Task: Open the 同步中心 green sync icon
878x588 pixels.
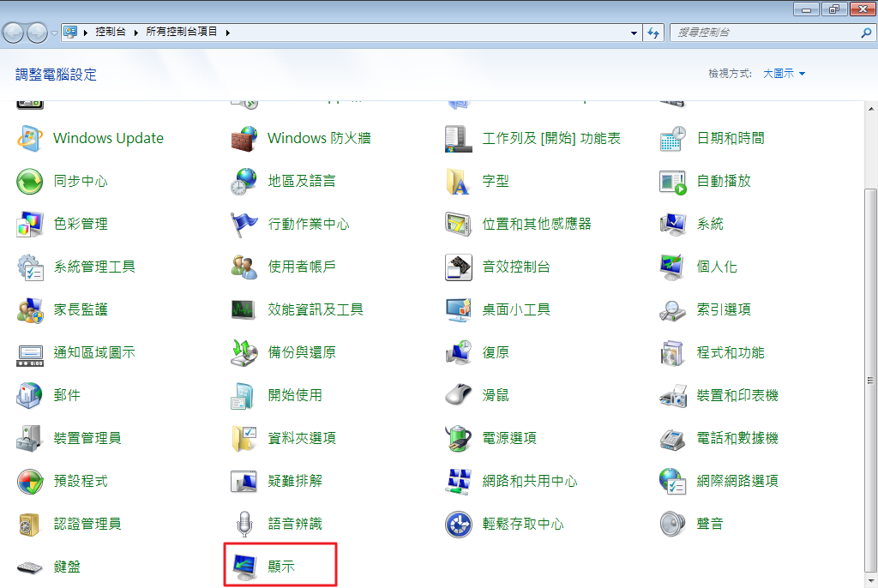Action: coord(30,182)
